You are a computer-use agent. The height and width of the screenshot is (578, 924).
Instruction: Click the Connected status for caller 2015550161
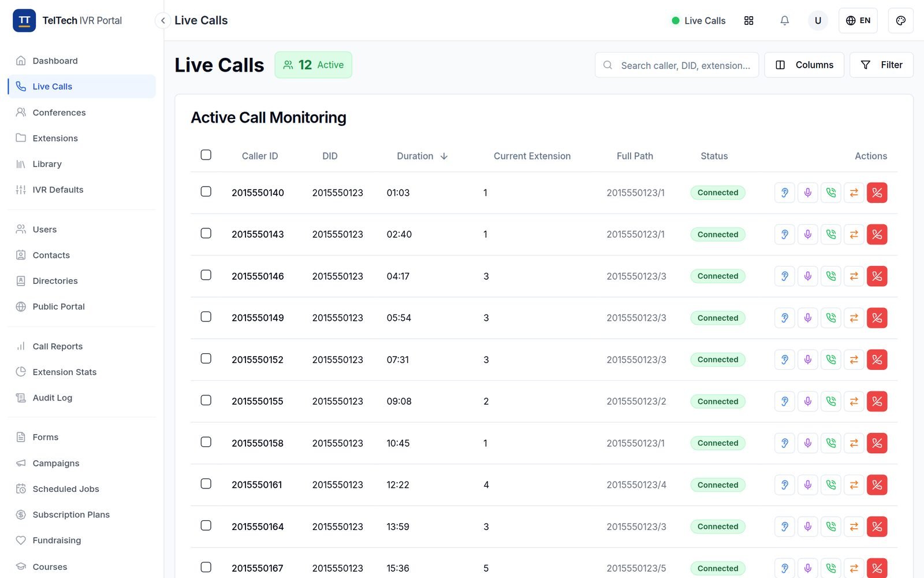pyautogui.click(x=718, y=485)
